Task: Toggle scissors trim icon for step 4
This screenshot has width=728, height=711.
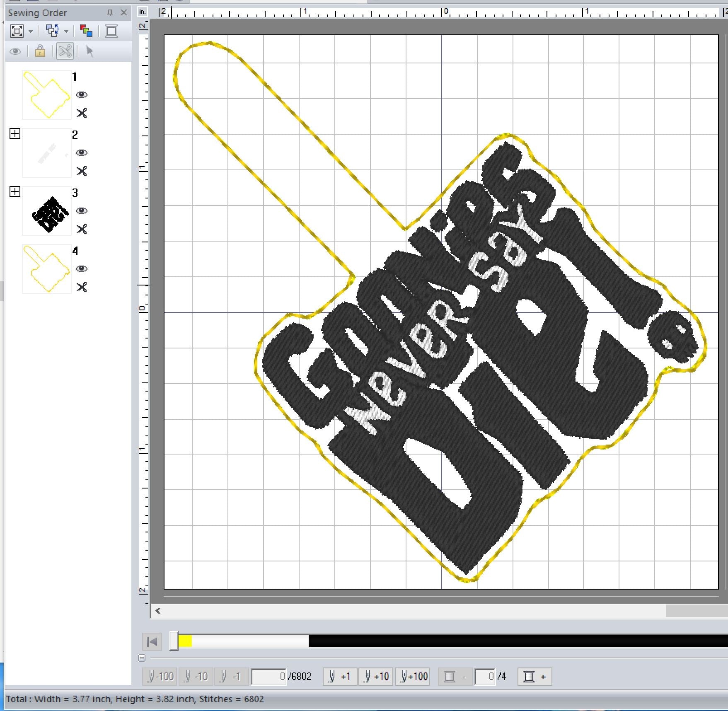Action: coord(82,287)
